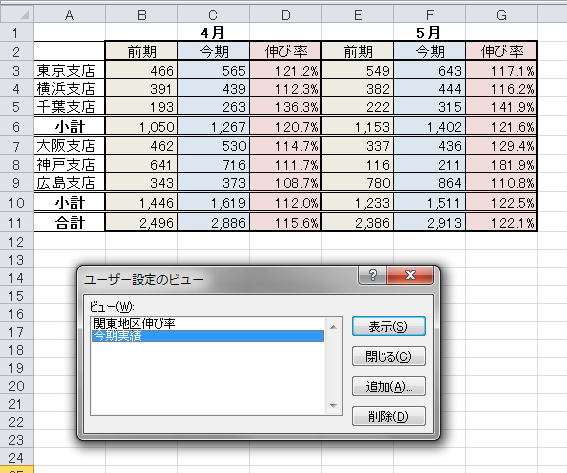This screenshot has width=567, height=473.
Task: Select row 6 header
Action: click(17, 127)
